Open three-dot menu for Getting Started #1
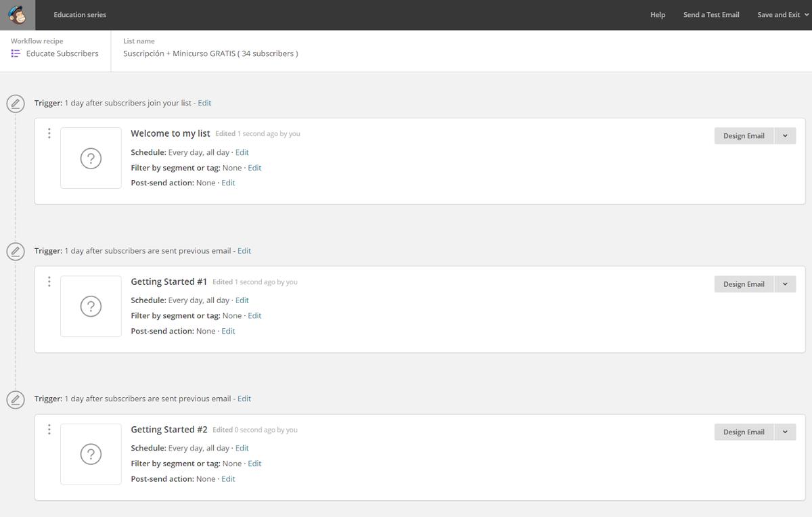812x517 pixels. pos(49,282)
